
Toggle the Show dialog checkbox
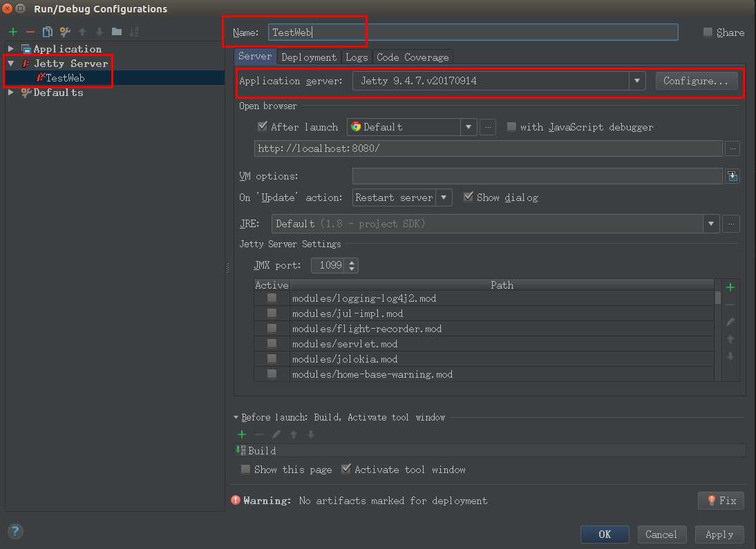pyautogui.click(x=468, y=197)
